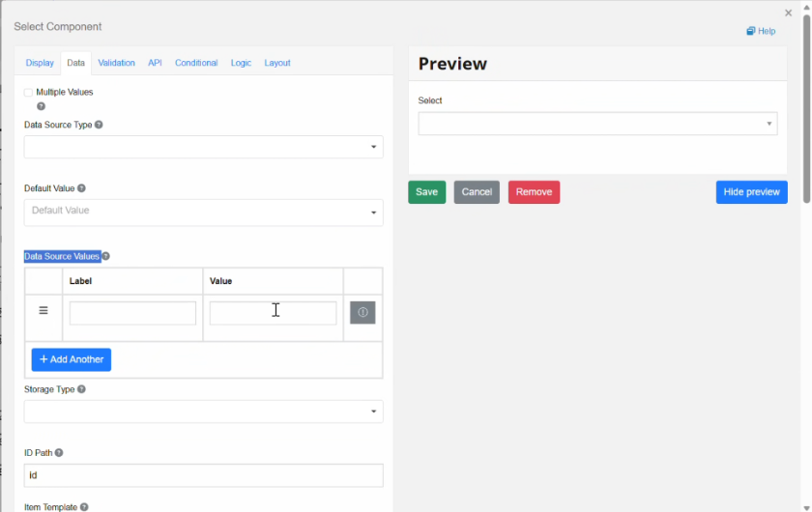Viewport: 812px width, 512px height.
Task: Open help tooltip for Multiple Values
Action: [x=41, y=106]
